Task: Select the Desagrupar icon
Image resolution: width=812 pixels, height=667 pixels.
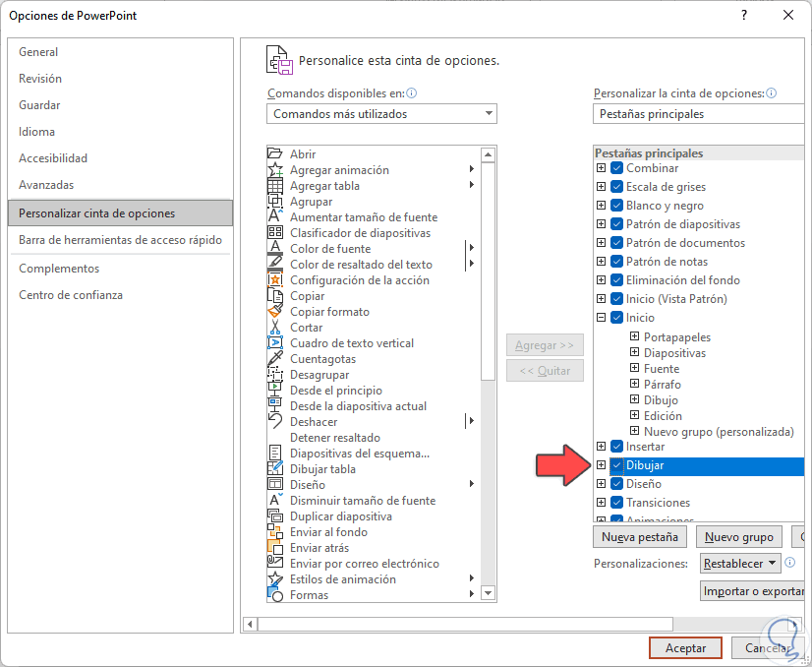Action: coord(275,374)
